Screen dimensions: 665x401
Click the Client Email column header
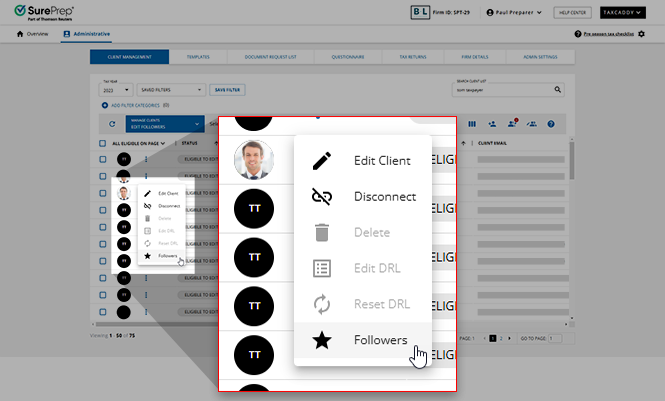click(x=492, y=143)
